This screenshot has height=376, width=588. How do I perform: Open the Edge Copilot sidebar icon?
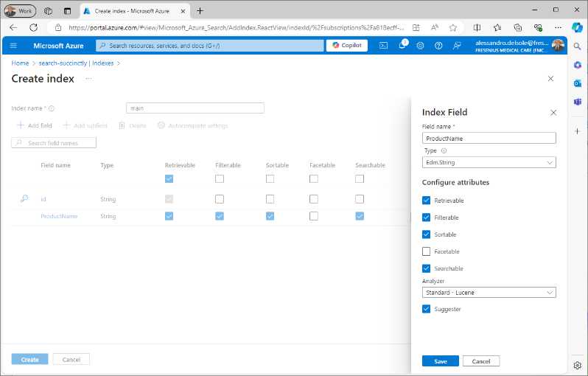(577, 27)
